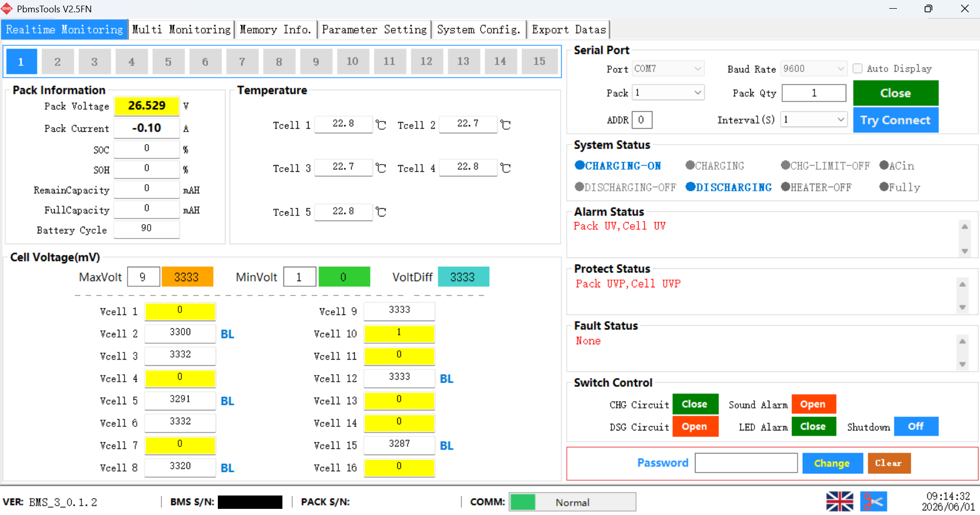Viewport: 980px width, 515px height.
Task: Select the UK flag language icon
Action: pyautogui.click(x=840, y=501)
